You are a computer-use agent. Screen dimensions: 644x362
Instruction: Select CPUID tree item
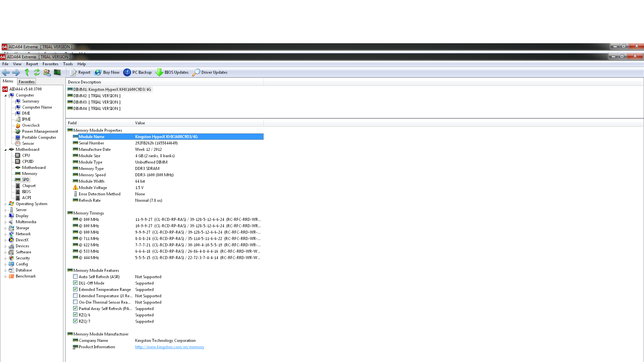tap(28, 162)
